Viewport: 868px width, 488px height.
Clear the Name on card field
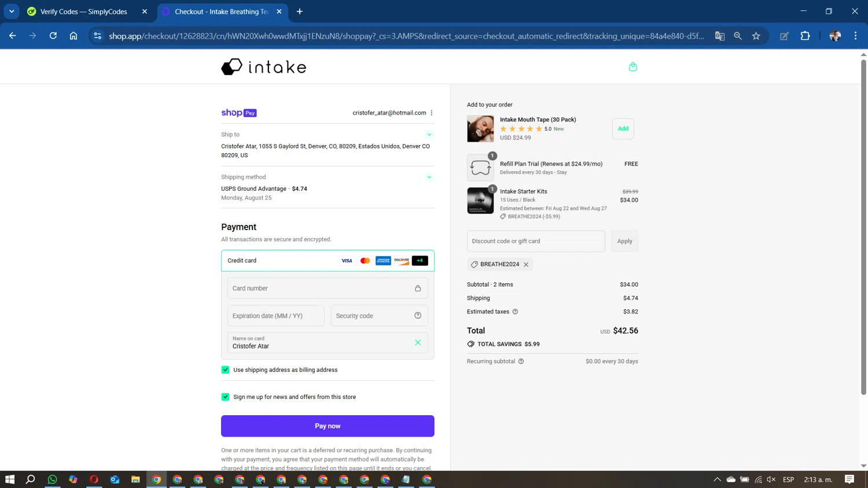click(418, 343)
